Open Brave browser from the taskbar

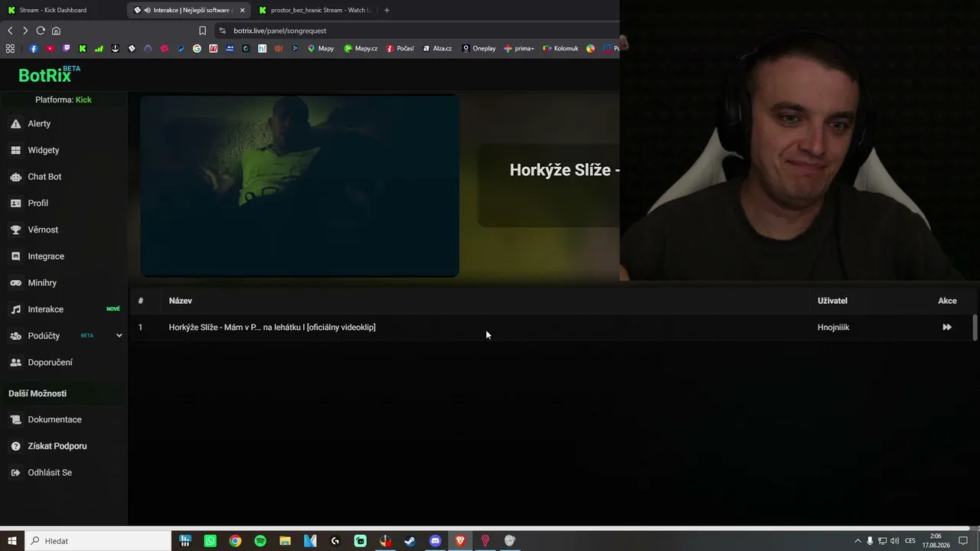(460, 541)
